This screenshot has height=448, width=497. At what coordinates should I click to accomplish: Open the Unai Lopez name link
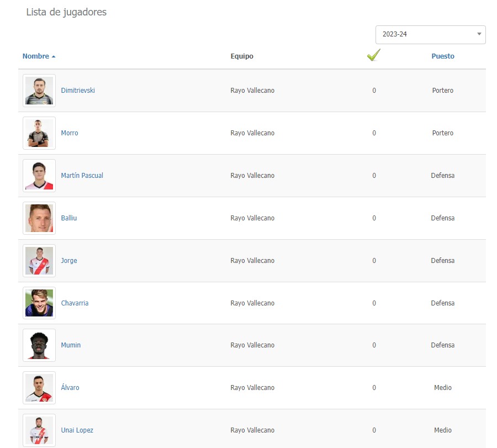(x=77, y=430)
